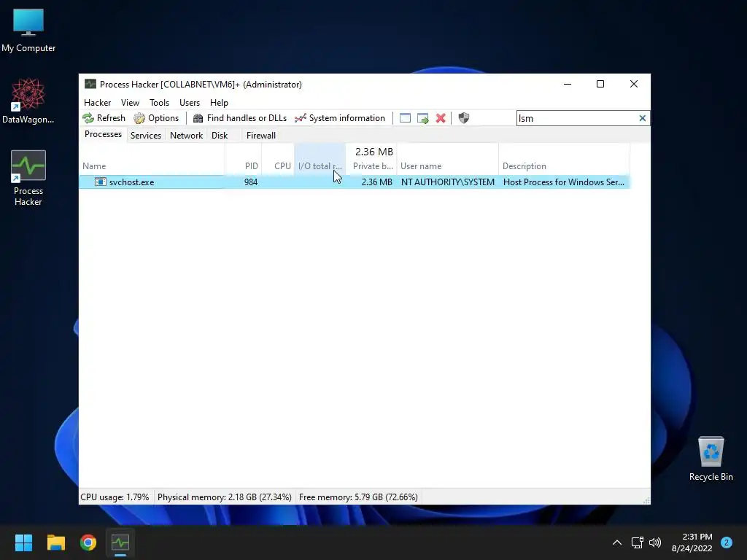This screenshot has height=560, width=747.
Task: Click the shield icon in toolbar
Action: point(463,118)
